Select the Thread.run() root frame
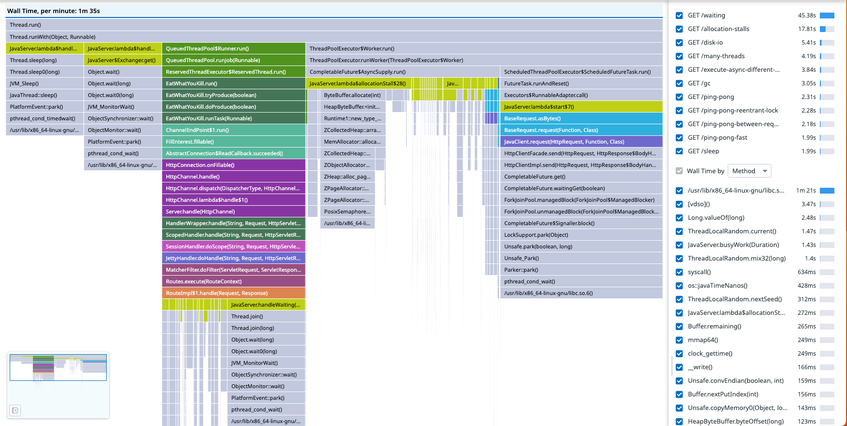 (x=334, y=25)
